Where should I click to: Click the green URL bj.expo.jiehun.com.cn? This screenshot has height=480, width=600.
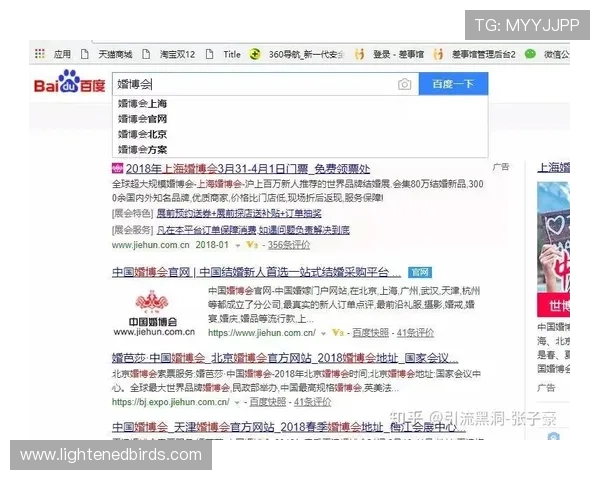click(x=171, y=402)
